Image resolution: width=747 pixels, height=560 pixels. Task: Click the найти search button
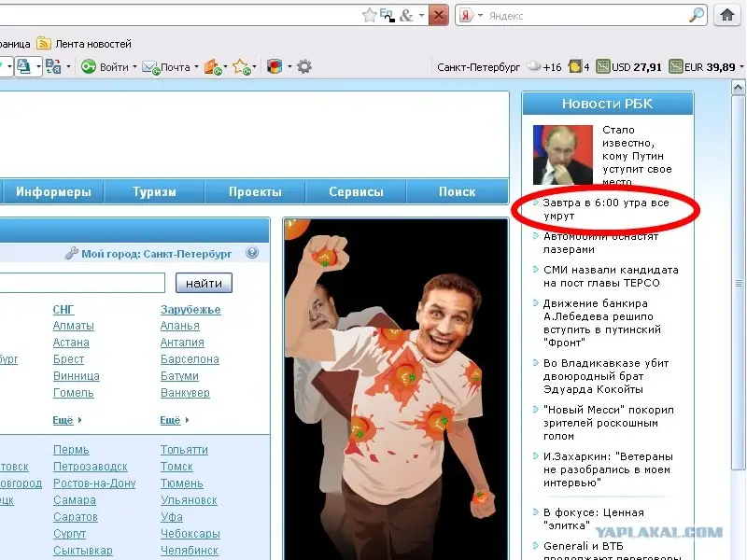tap(204, 284)
